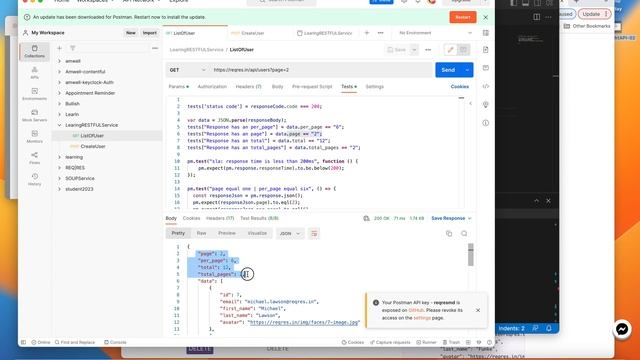Open the Messenger chat head icon

(x=622, y=329)
